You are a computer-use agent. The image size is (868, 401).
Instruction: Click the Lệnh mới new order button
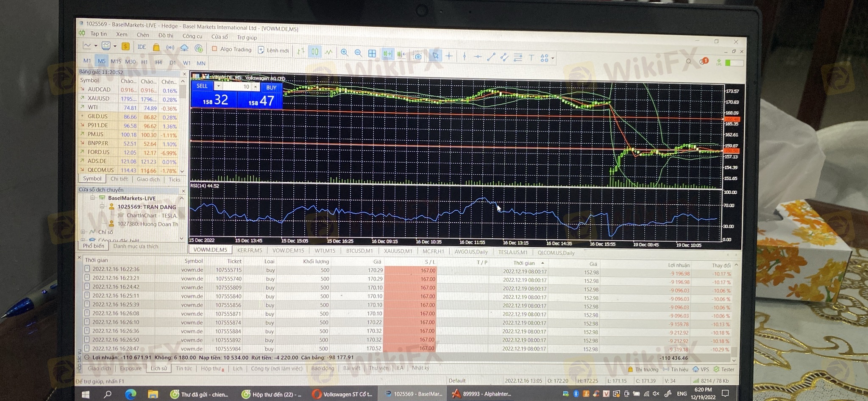273,50
